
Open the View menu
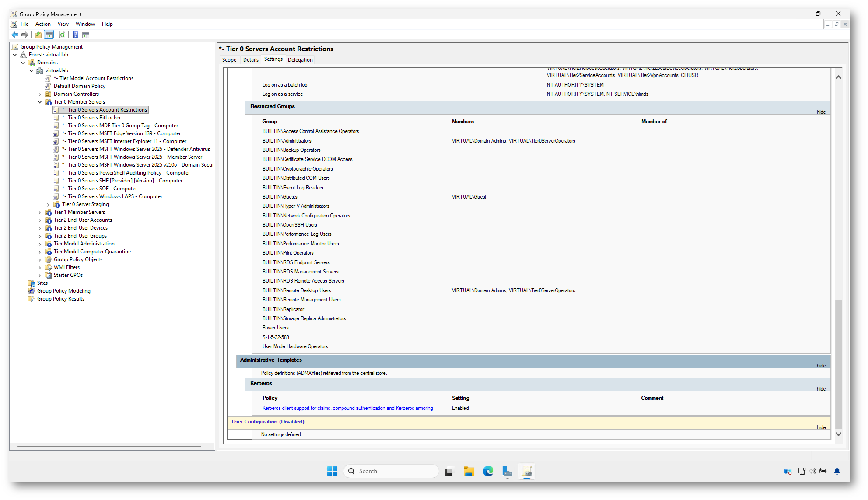(x=63, y=24)
